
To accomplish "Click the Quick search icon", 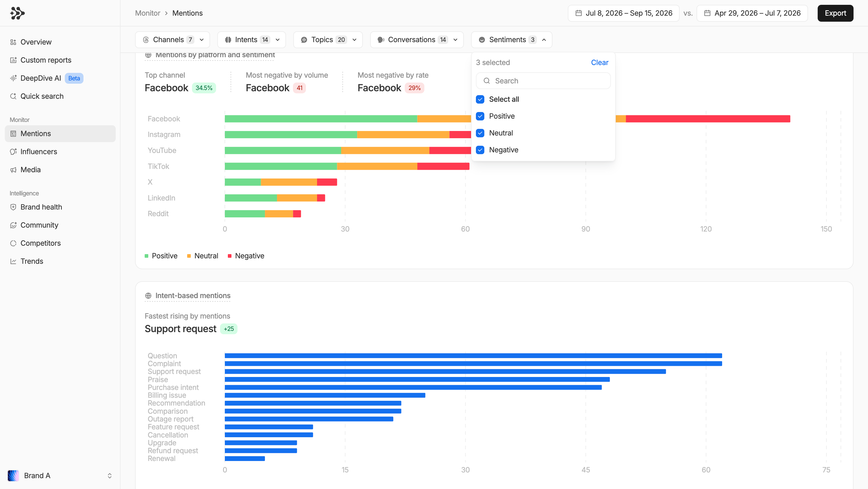I will pyautogui.click(x=13, y=96).
